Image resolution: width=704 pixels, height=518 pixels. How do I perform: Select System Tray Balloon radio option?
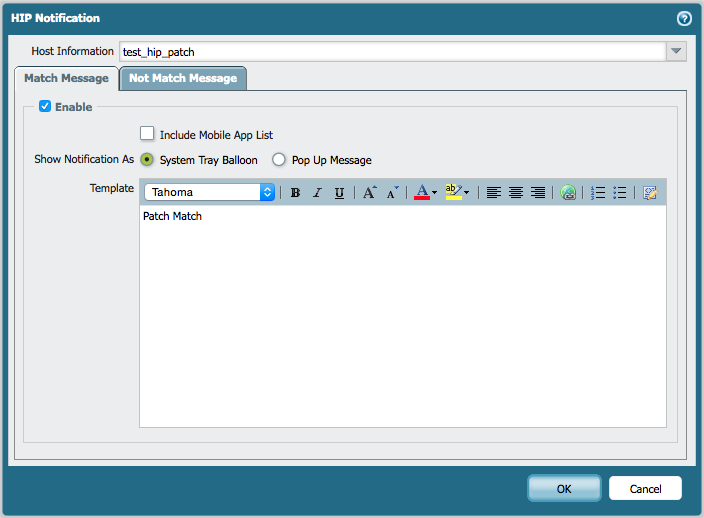(147, 160)
